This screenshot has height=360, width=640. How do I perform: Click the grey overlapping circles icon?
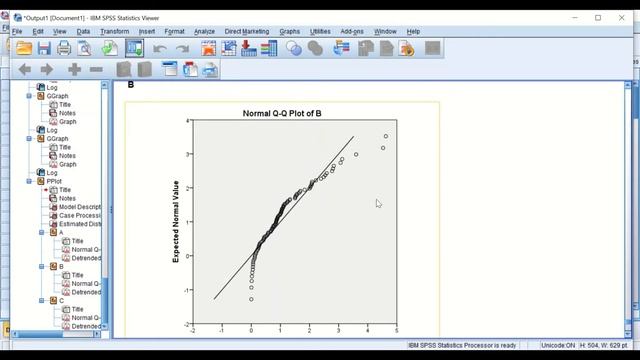click(316, 49)
